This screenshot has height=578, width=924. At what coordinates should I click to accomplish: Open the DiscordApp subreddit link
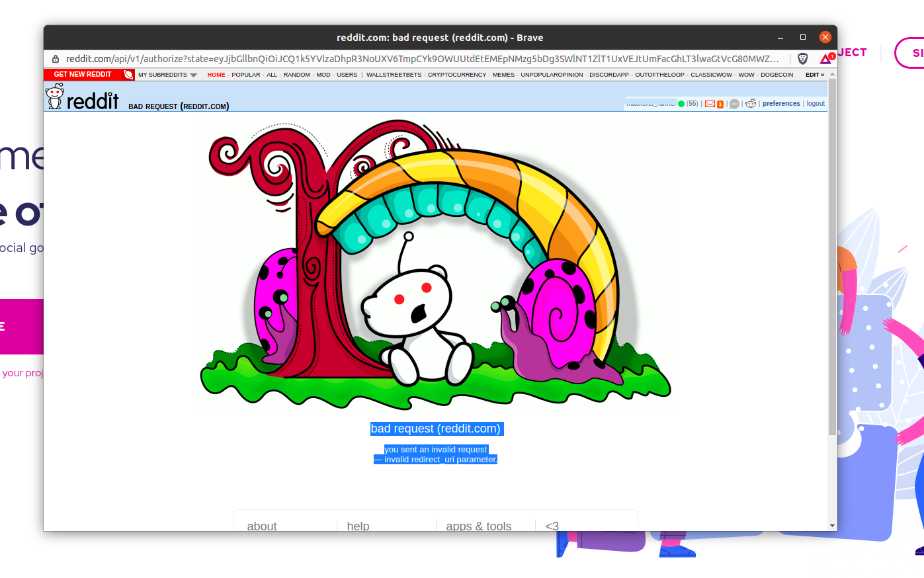tap(609, 75)
